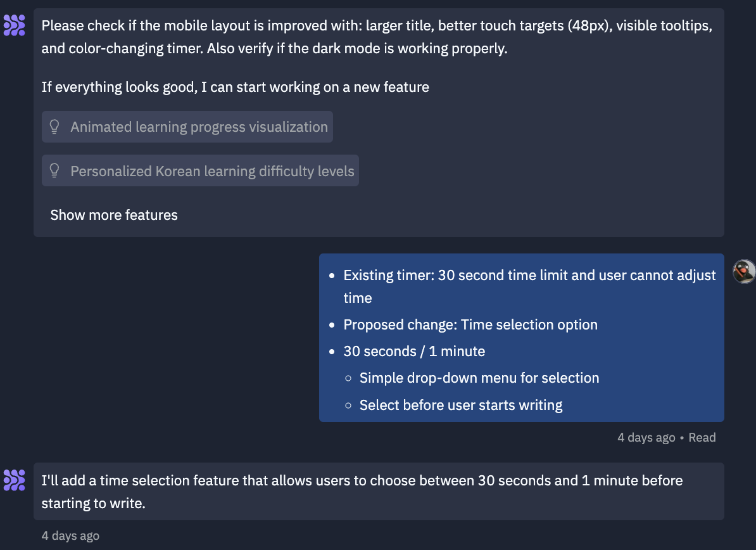Select the Animated learning progress visualization suggestion
The height and width of the screenshot is (550, 756).
click(199, 127)
